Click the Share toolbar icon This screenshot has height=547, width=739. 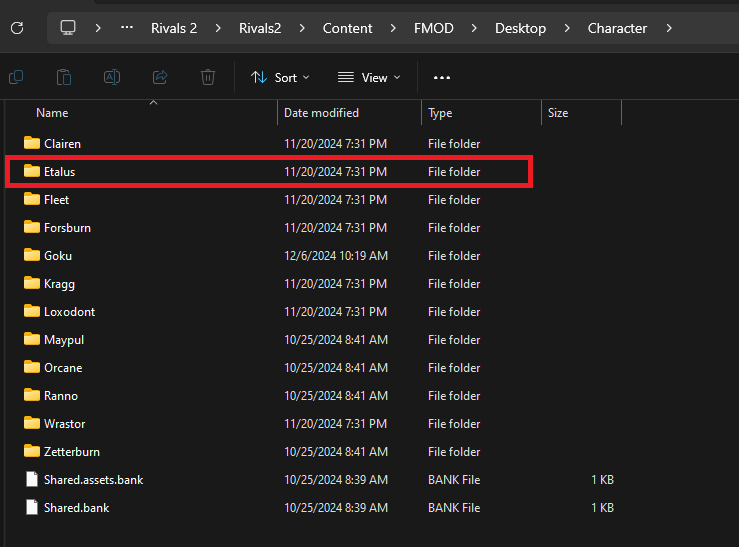(160, 77)
